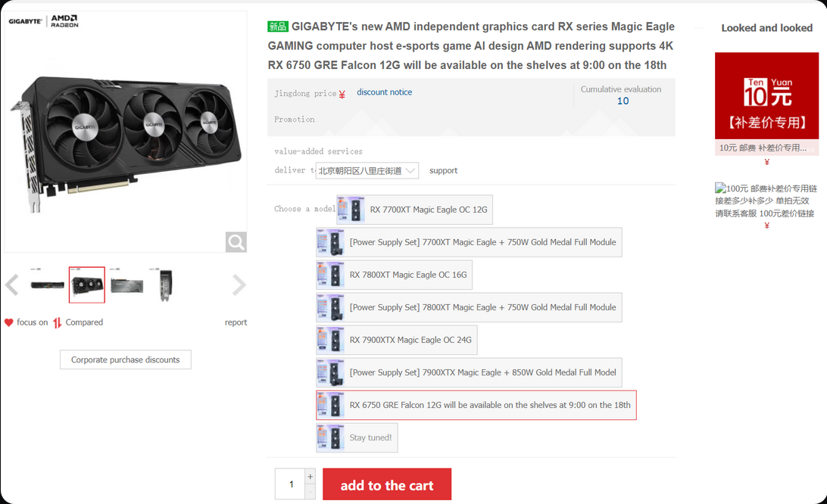The height and width of the screenshot is (504, 827).
Task: Click the Looked and looked heading
Action: click(767, 28)
